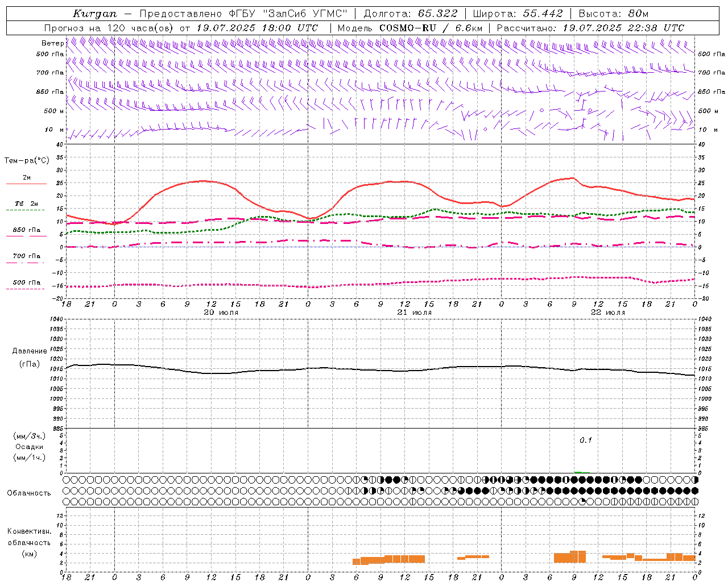Click the "Широта: 55.442" latitude value
Viewport: 728px width, 582px height.
click(x=518, y=14)
